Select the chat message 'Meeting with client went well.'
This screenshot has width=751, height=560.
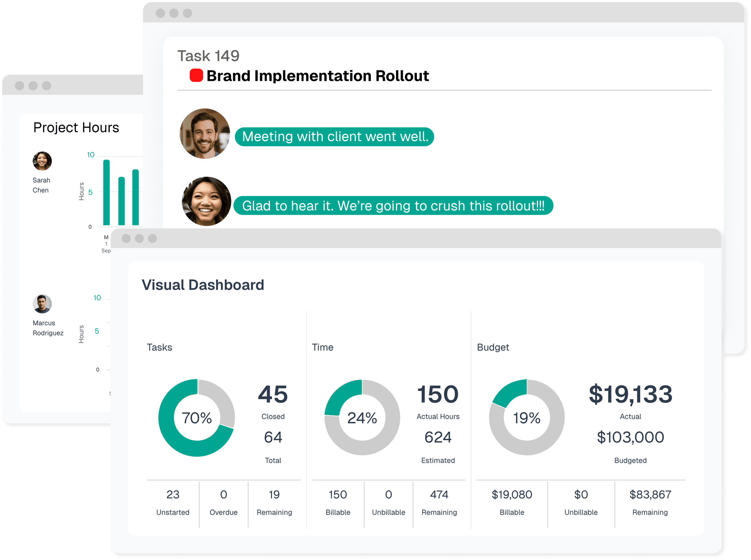(335, 136)
